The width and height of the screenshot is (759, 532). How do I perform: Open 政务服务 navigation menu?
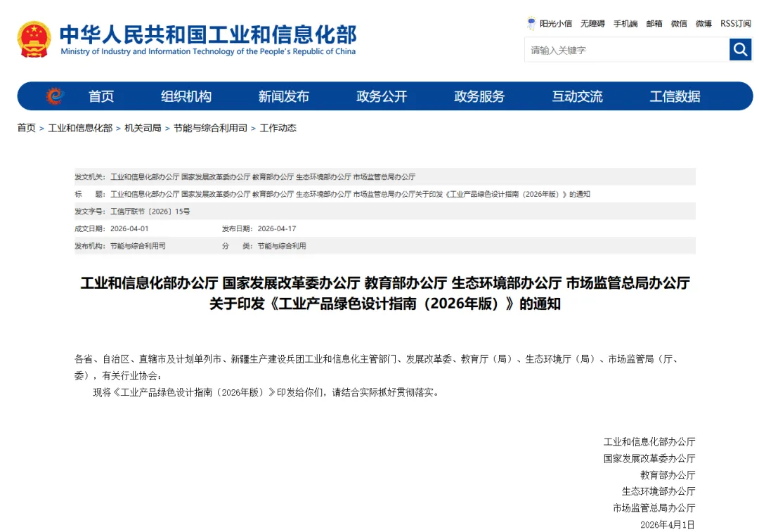[x=479, y=96]
